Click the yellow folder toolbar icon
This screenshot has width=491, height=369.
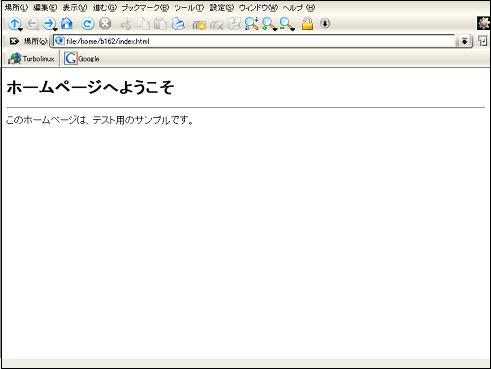199,25
